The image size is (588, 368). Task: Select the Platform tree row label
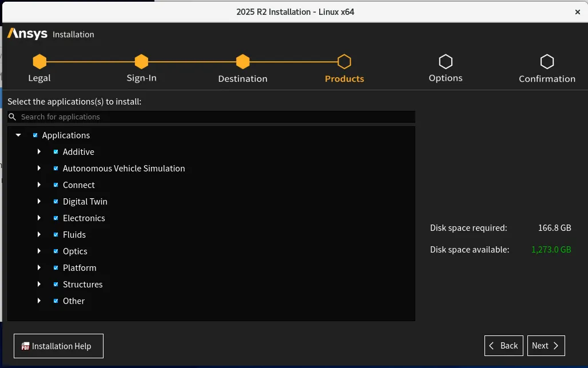(x=80, y=267)
